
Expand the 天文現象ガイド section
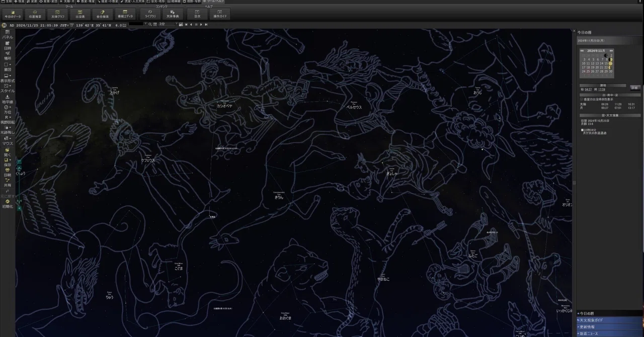610,320
